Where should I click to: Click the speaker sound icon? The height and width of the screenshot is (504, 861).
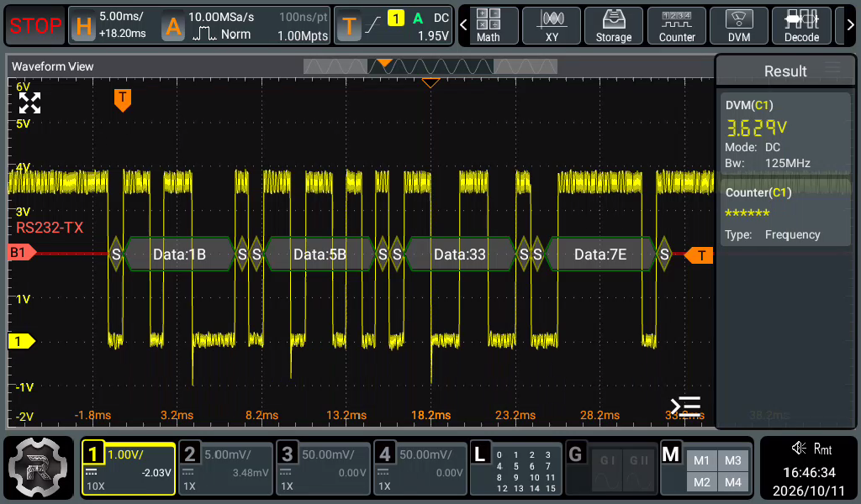(799, 448)
